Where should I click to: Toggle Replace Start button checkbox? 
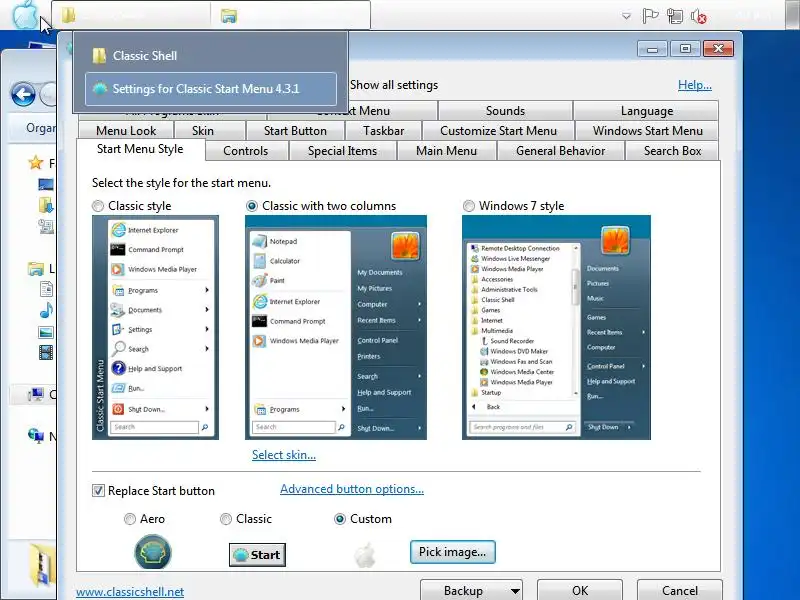[98, 491]
